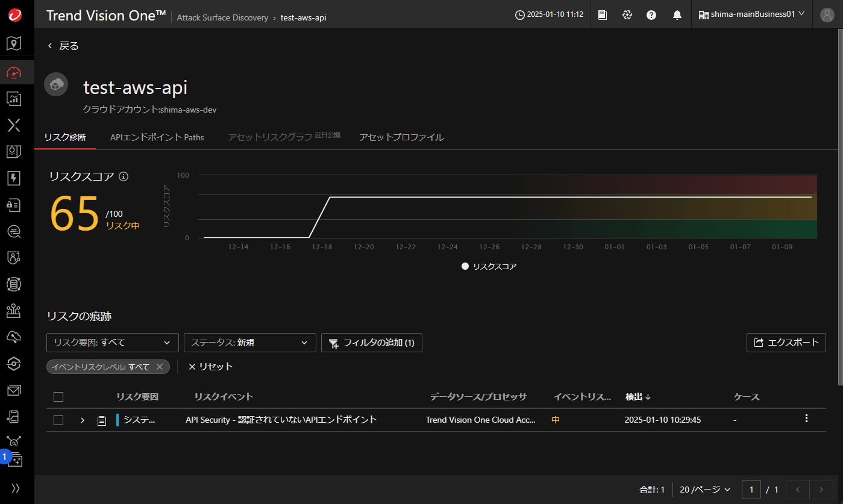Remove イベントリスクレベル: すべて filter chip
This screenshot has height=504, width=843.
[160, 367]
